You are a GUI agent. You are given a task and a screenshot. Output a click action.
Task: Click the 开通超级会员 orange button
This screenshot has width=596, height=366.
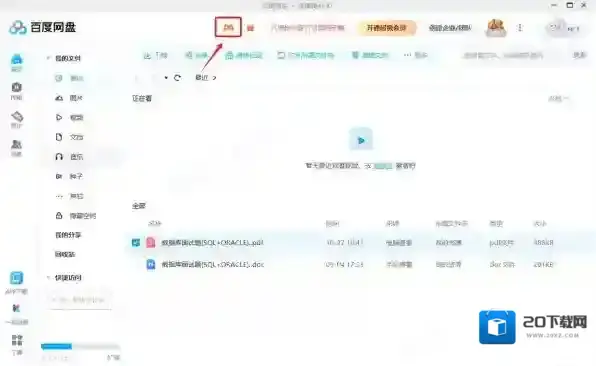tap(387, 28)
